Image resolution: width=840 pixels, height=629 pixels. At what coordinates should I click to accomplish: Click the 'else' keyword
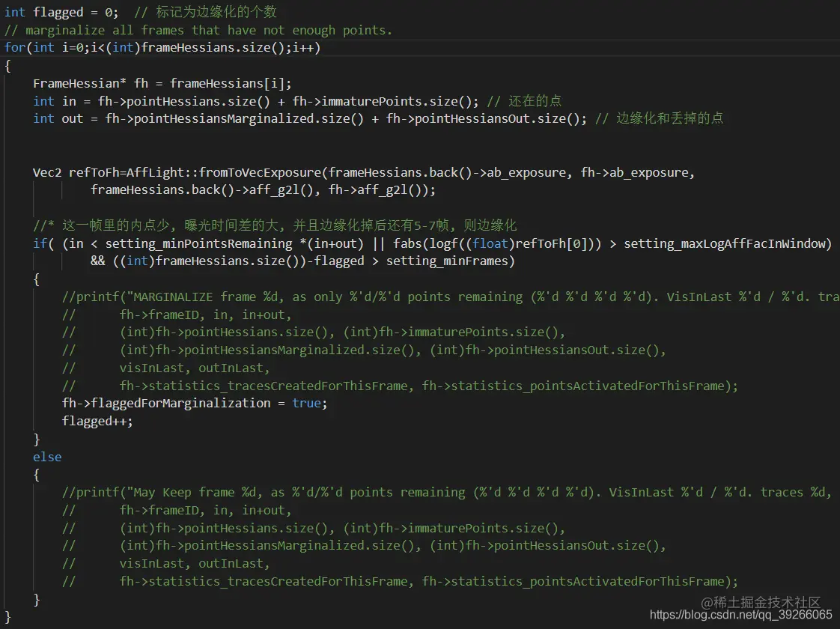47,457
